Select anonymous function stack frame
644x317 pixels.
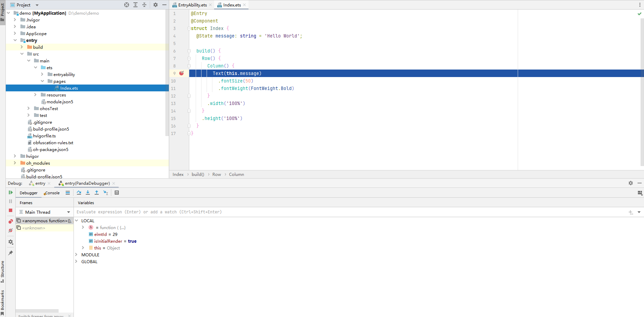[x=45, y=221]
